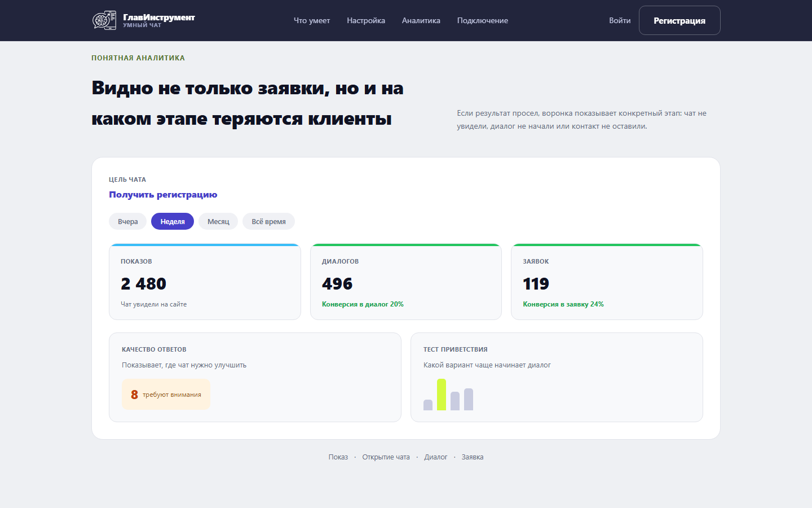Click Конверсия в диалог 20% text
Image resolution: width=812 pixels, height=508 pixels.
(x=363, y=304)
